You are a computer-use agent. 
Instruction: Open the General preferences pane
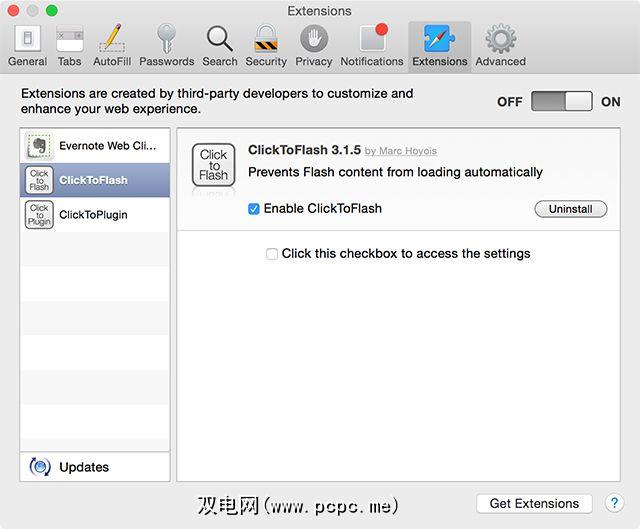coord(27,45)
